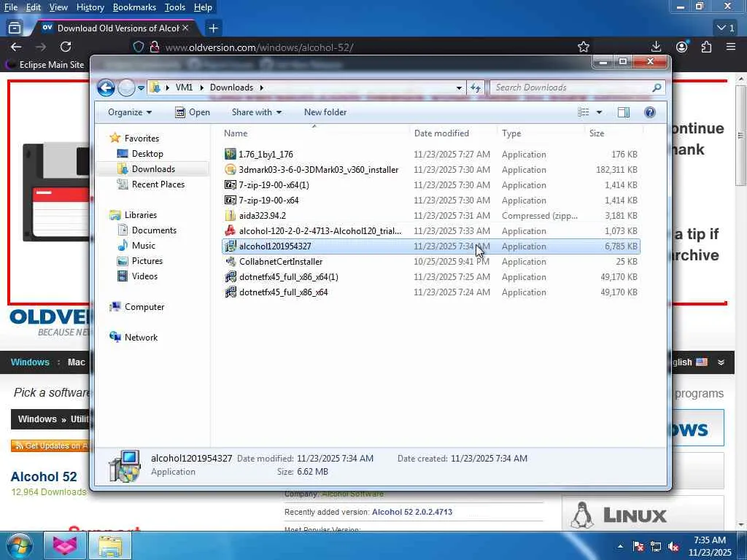
Task: Open the Windows Start button
Action: coord(18,546)
